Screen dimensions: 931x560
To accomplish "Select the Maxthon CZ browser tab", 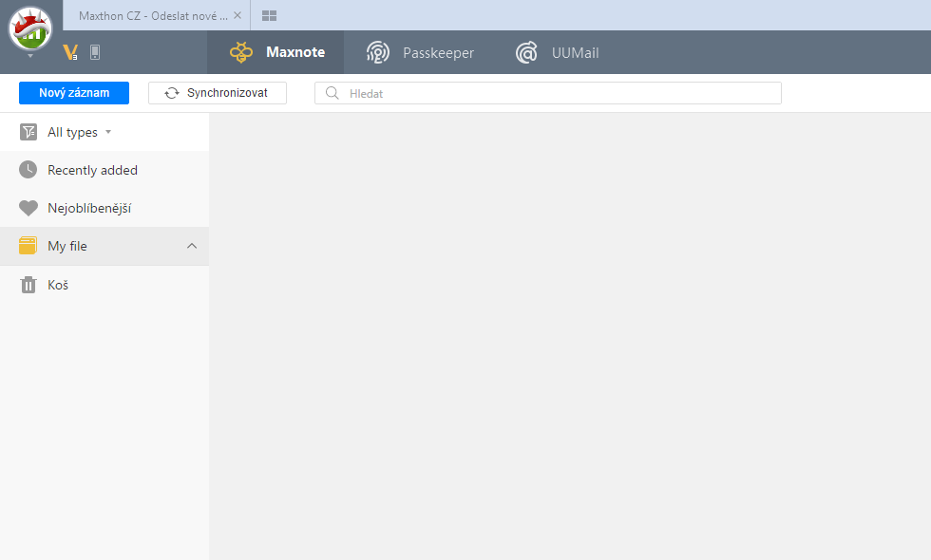I will [152, 15].
